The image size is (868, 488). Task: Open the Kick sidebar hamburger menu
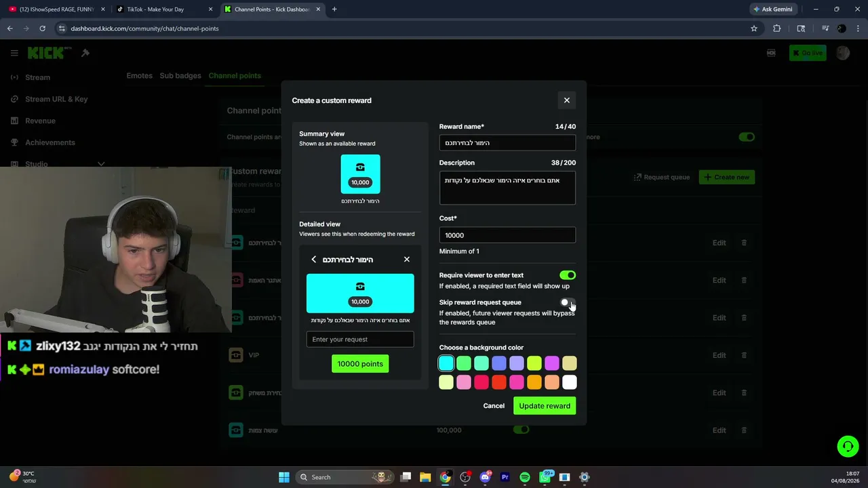pos(14,53)
